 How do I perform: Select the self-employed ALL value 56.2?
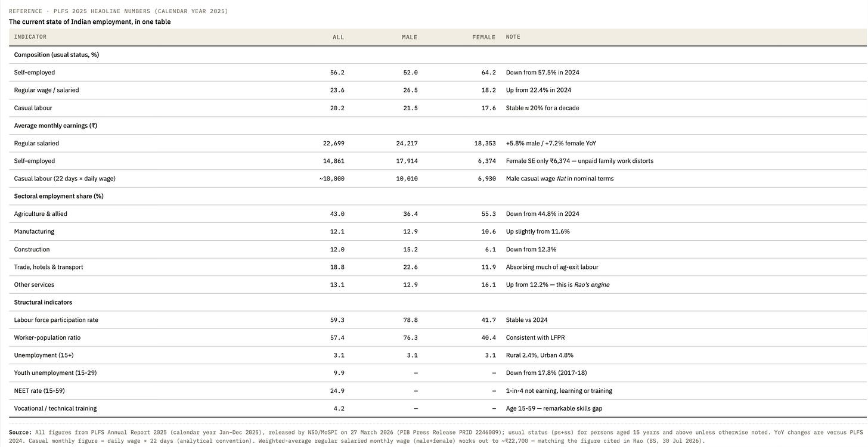click(337, 73)
